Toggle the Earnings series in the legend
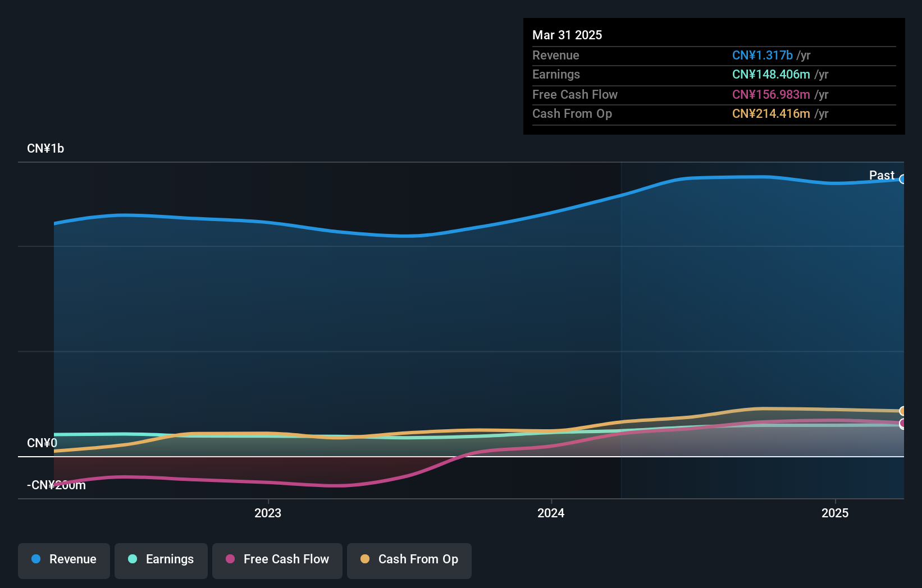This screenshot has width=922, height=588. pos(161,561)
